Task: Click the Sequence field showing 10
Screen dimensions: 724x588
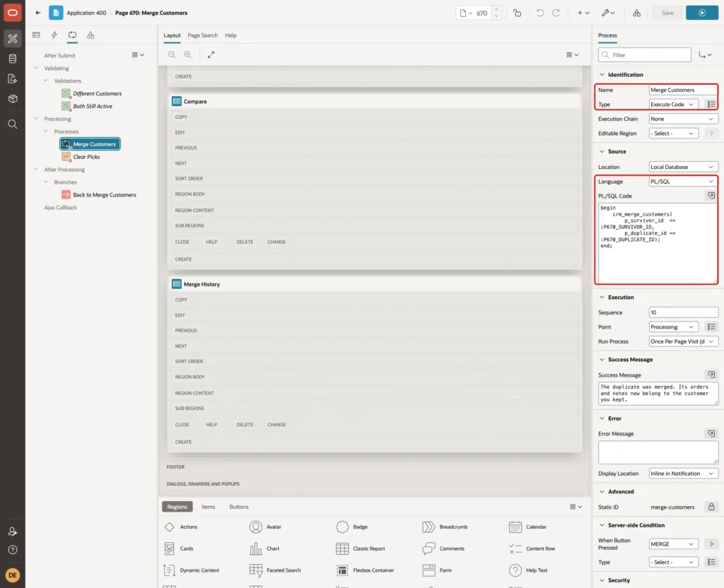Action: (x=684, y=312)
